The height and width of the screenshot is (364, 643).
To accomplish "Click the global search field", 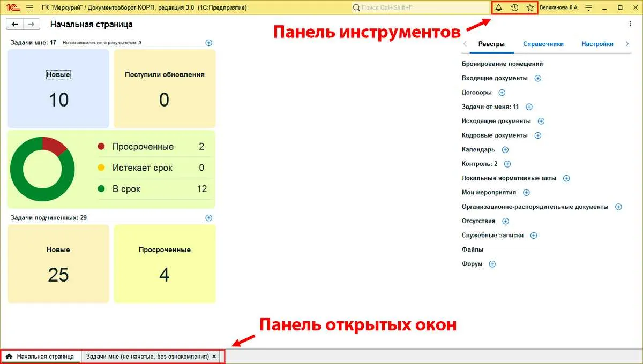I will coord(421,7).
